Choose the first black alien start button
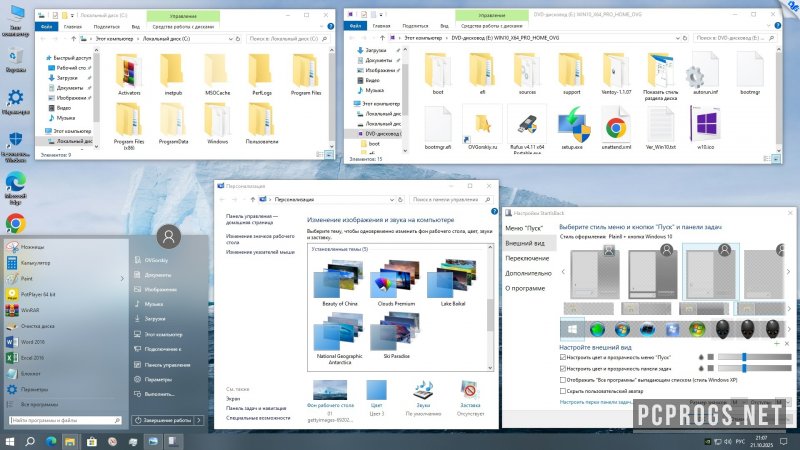800x450 pixels. point(722,330)
